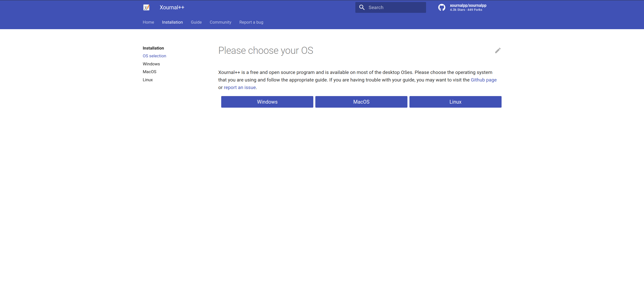Viewport: 644px width, 296px height.
Task: Click the magnifying glass search icon
Action: tap(362, 7)
